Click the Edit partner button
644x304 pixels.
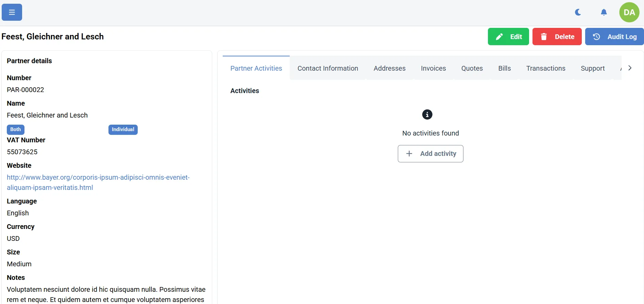[508, 37]
